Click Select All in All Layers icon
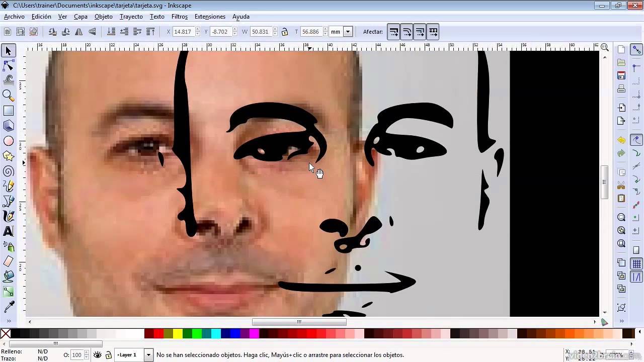Screen dimensions: 644x362 point(21,32)
